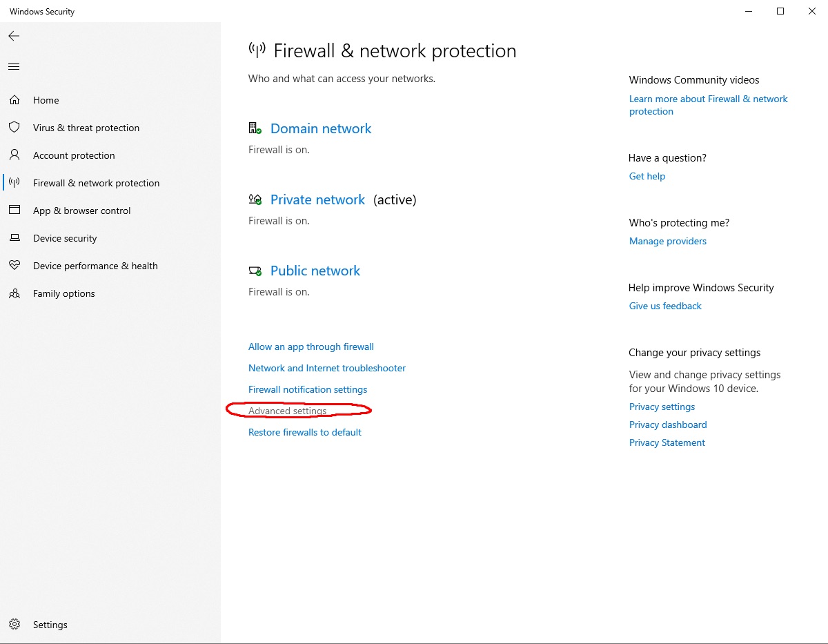Open the Privacy dashboard link
This screenshot has height=644, width=828.
668,425
